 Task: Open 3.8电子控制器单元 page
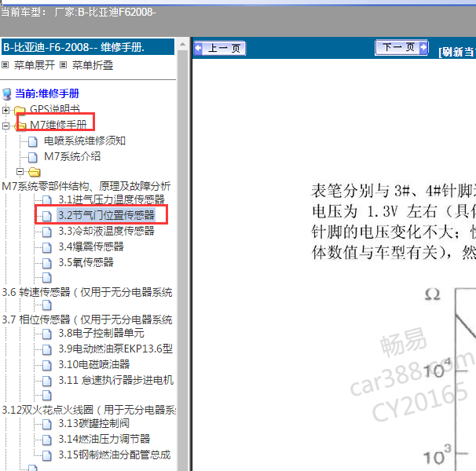coord(101,333)
